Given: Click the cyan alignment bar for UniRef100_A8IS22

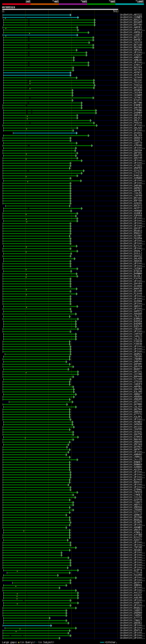Looking at the screenshot, I should point(37,15).
